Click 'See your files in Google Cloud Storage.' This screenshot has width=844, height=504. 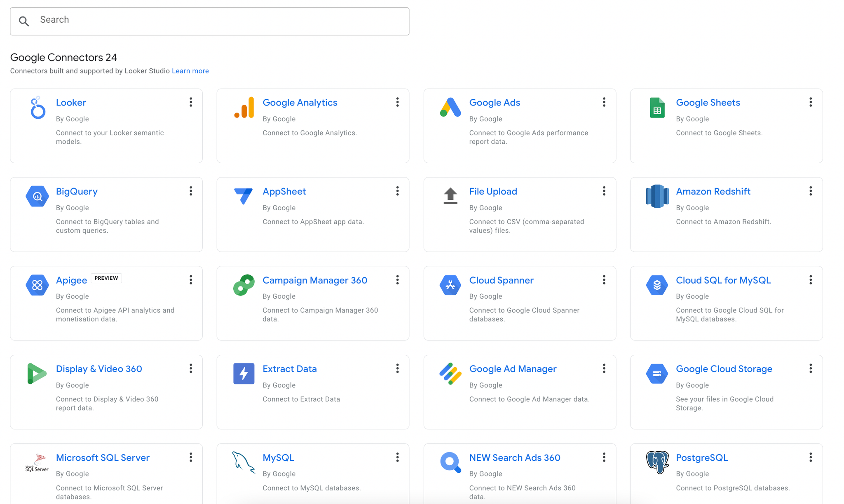click(725, 403)
